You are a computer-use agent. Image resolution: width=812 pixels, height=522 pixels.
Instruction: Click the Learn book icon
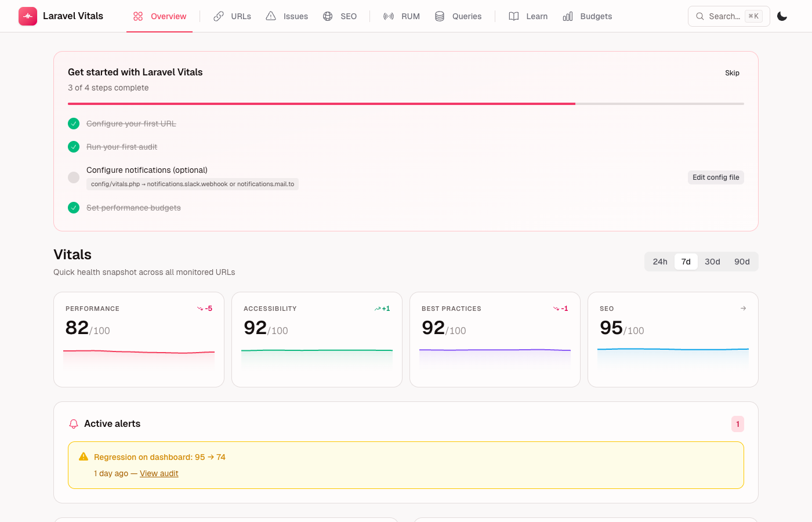[514, 16]
